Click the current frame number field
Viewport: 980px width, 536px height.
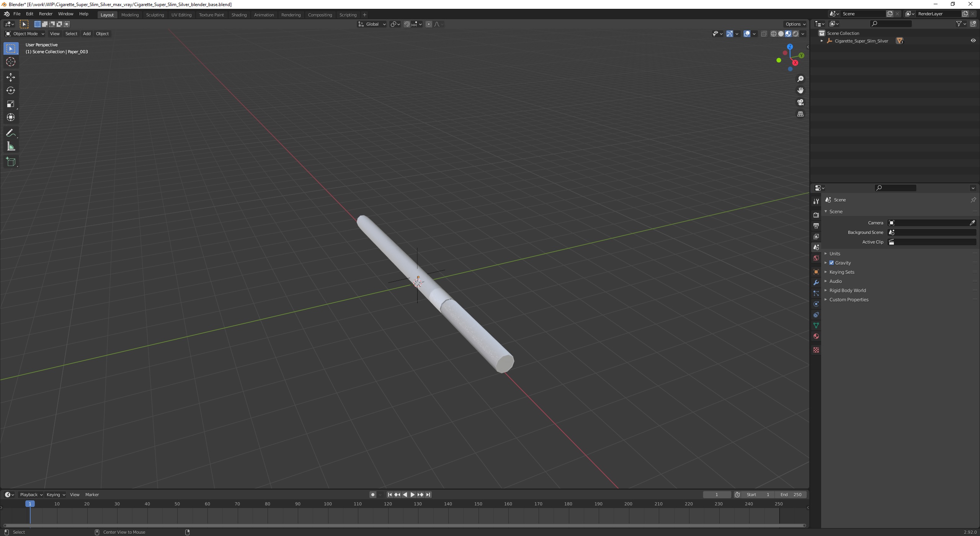point(717,495)
